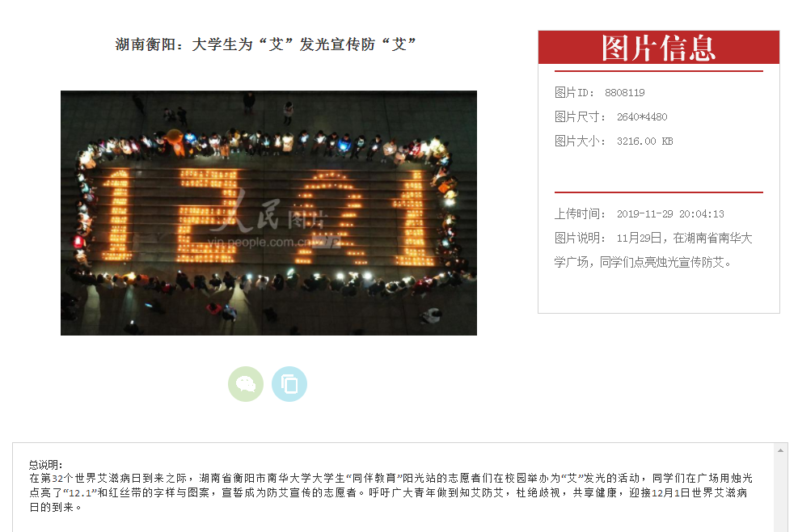Click the up arrow of the description scrollbar
The height and width of the screenshot is (532, 798).
pyautogui.click(x=780, y=450)
